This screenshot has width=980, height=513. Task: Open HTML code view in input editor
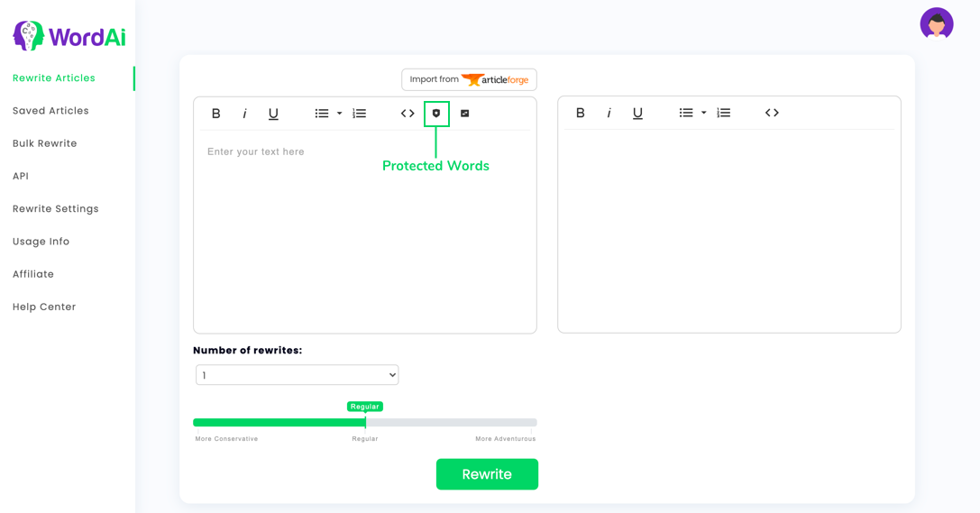[408, 114]
